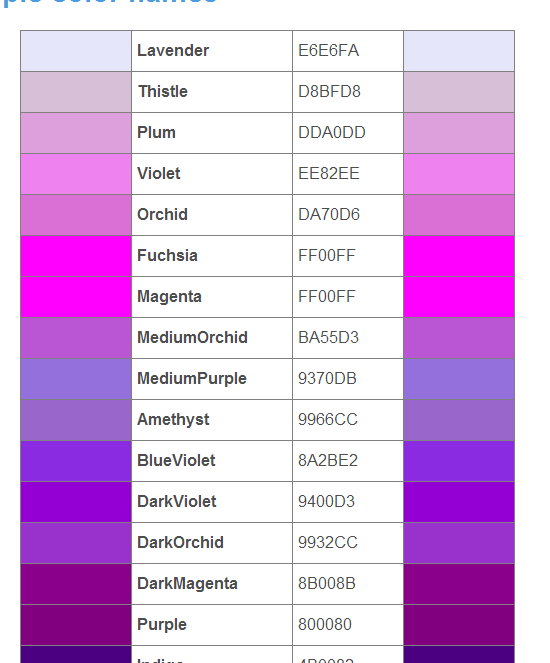Click the left Orchid color swatch
This screenshot has width=550, height=663.
[76, 215]
